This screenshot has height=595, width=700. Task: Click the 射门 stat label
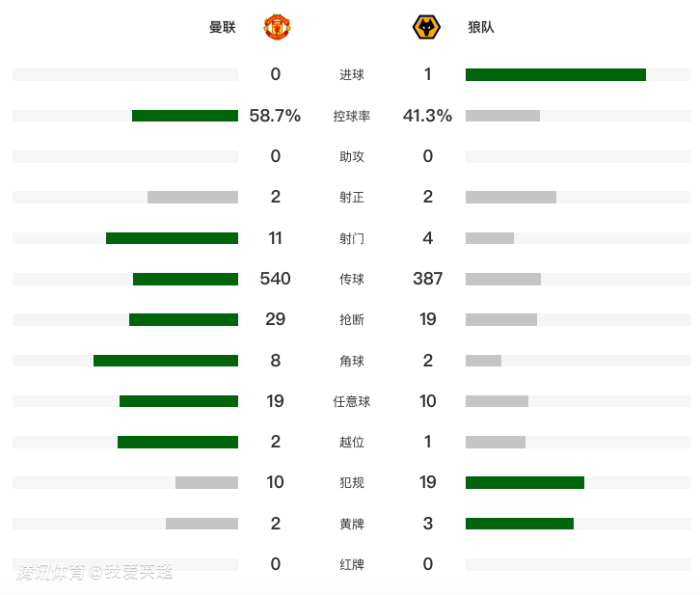[352, 238]
